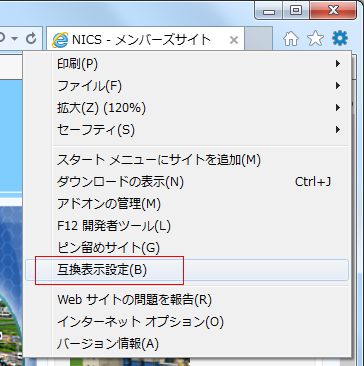Expand the 拡大(Z) (120%) zoom submenu
Viewport: 364px width, 366px height.
pyautogui.click(x=187, y=108)
